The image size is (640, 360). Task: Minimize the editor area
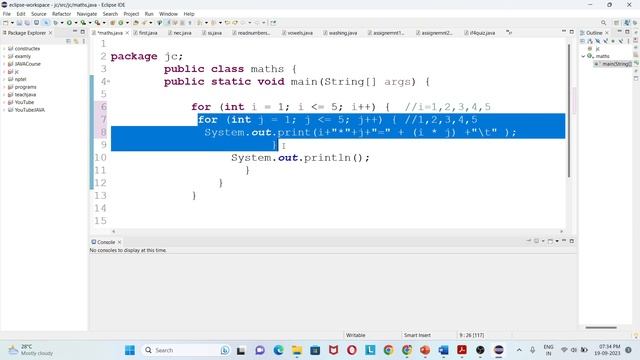[x=564, y=32]
